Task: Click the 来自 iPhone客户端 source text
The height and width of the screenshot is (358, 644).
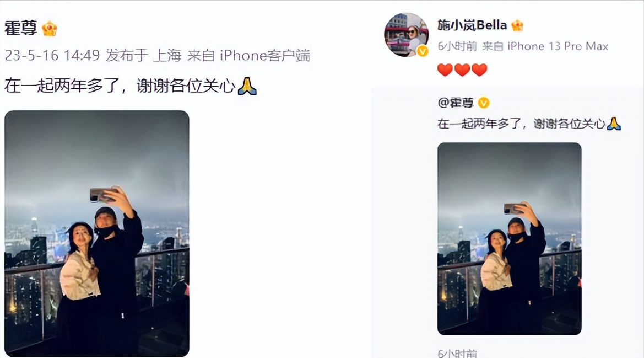Action: point(248,55)
